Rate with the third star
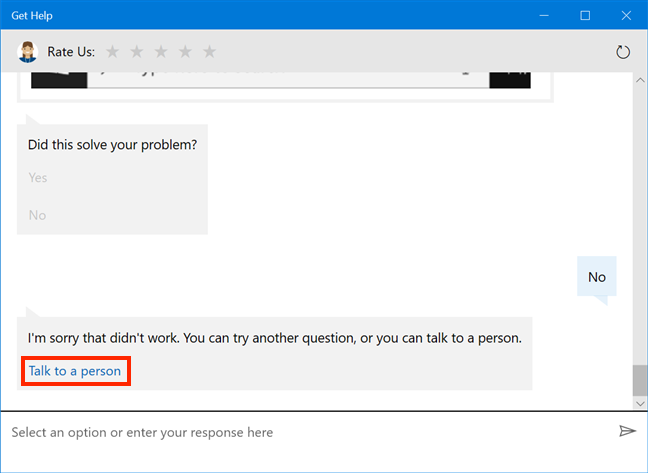Image resolution: width=648 pixels, height=473 pixels. [161, 52]
